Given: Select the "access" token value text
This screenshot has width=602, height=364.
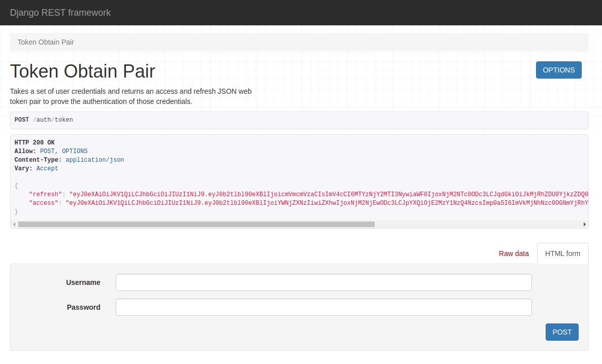Looking at the screenshot, I should pos(327,203).
